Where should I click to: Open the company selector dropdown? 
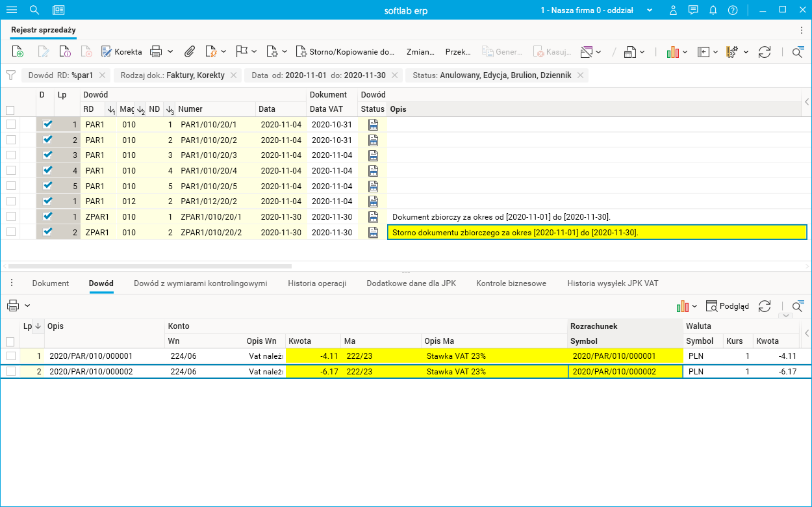pyautogui.click(x=650, y=10)
